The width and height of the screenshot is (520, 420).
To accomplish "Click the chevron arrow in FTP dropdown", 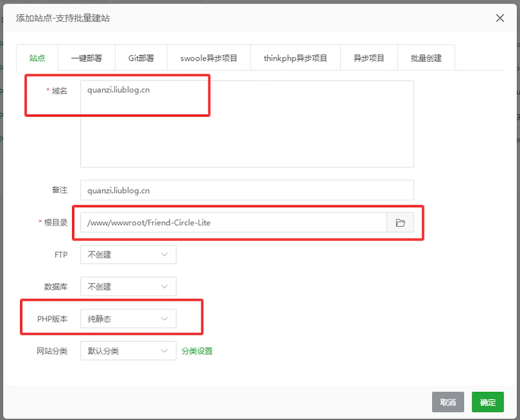I will (164, 255).
